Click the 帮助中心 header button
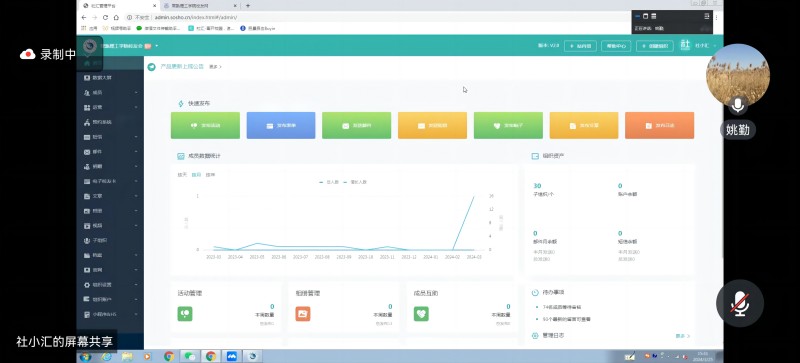This screenshot has width=800, height=363. pyautogui.click(x=616, y=46)
